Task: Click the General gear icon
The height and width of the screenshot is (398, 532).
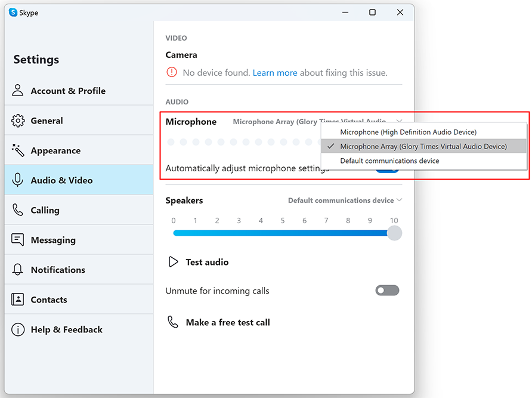Action: pyautogui.click(x=18, y=121)
